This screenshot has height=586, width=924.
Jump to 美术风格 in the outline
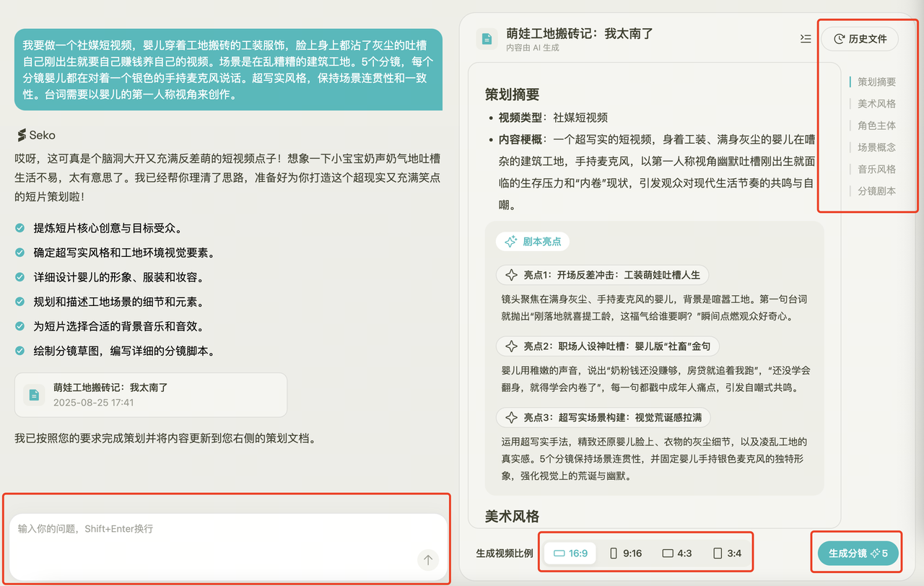pyautogui.click(x=876, y=104)
